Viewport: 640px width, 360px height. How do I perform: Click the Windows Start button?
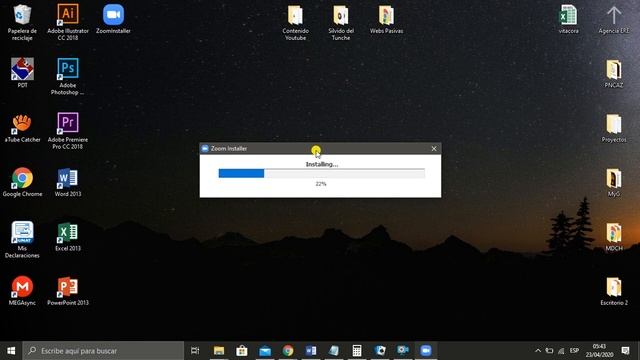point(11,351)
